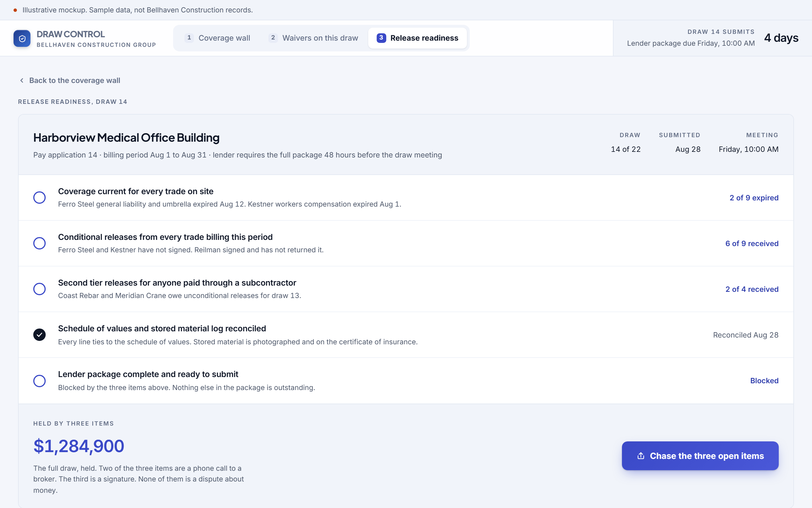Check the Second tier releases row circle
812x508 pixels.
[x=39, y=289]
